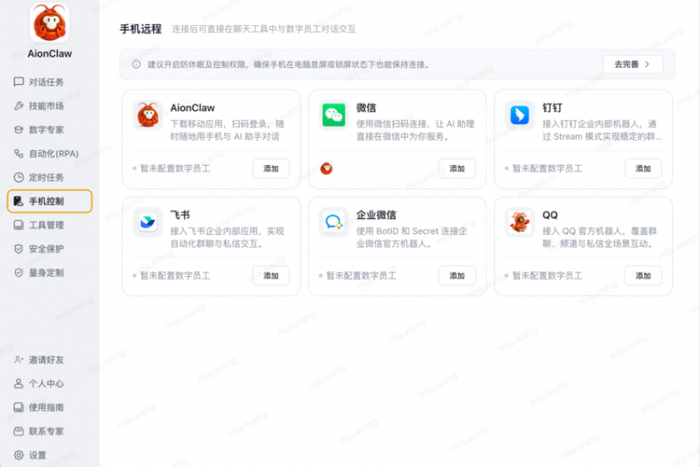Go to 安全保护 in the sidebar
Viewport: 700px width, 467px height.
[50, 249]
